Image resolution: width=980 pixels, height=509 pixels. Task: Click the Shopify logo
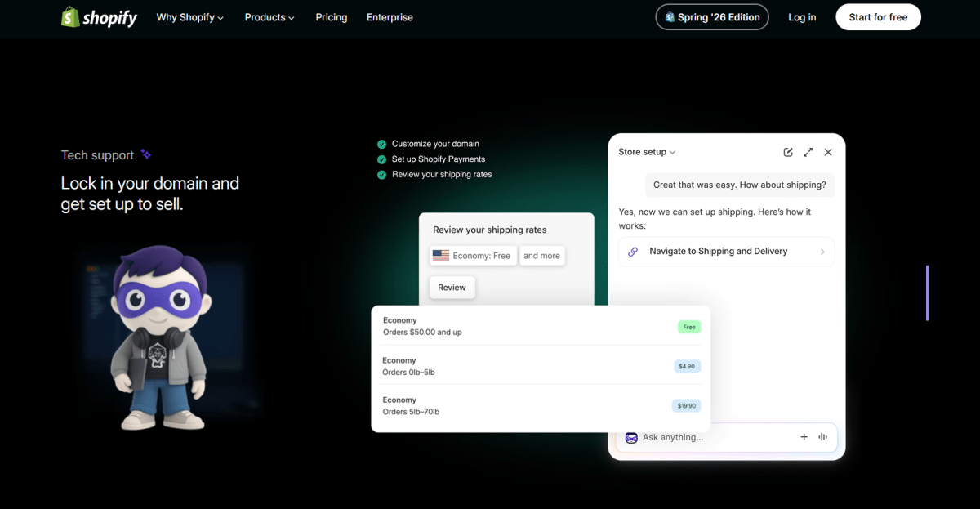99,17
